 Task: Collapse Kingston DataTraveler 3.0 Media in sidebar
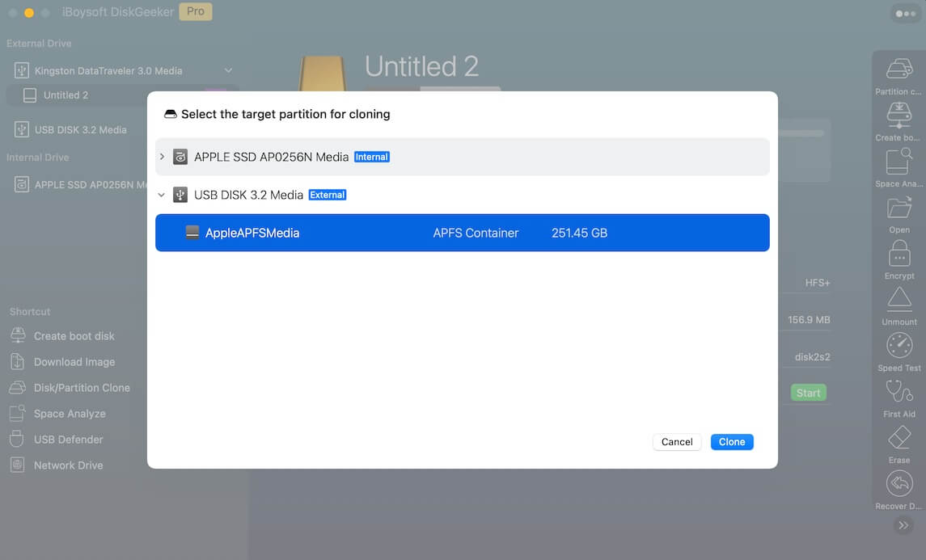[228, 71]
